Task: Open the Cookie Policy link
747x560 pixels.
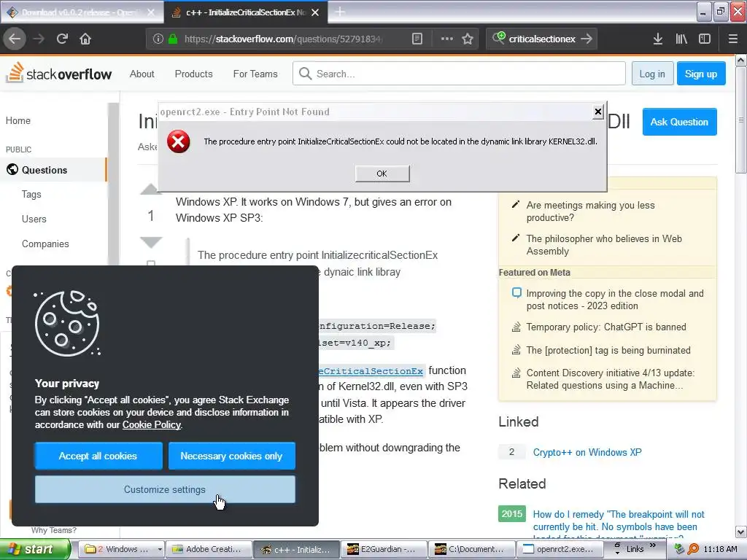Action: [x=152, y=425]
